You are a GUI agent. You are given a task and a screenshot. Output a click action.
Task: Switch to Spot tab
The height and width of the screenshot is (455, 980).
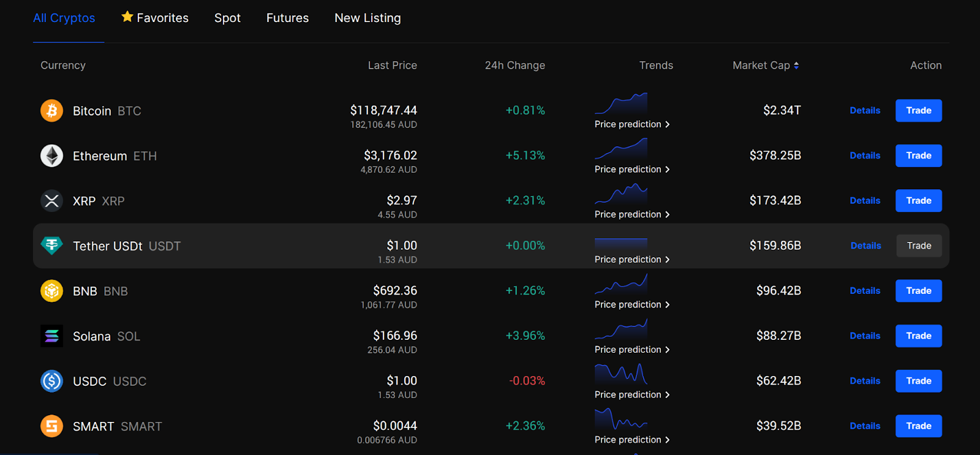tap(227, 18)
